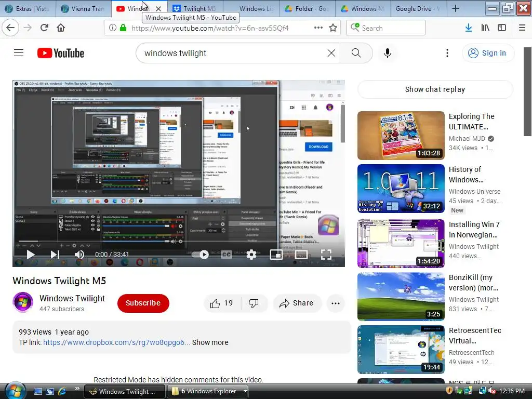
Task: Share the Windows Twilight M5 video
Action: tap(297, 303)
